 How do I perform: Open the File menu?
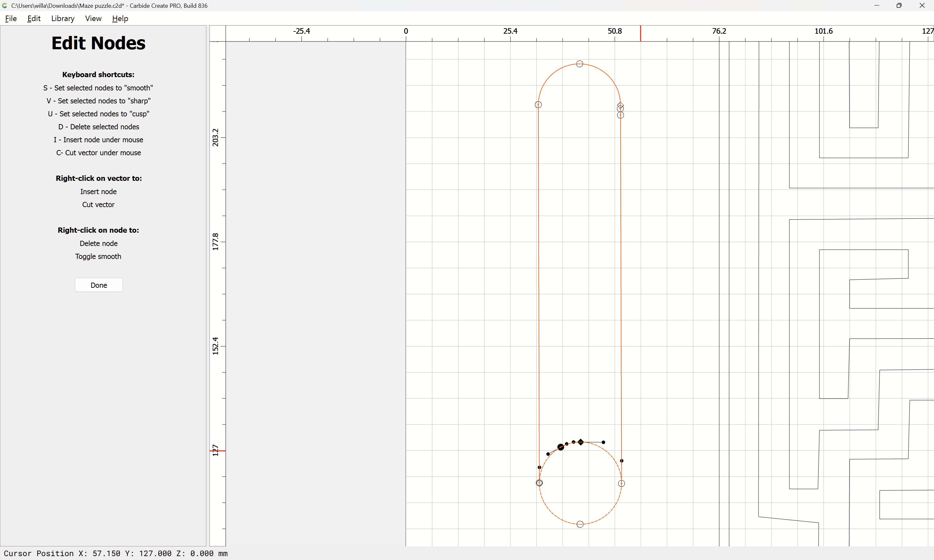(x=11, y=18)
